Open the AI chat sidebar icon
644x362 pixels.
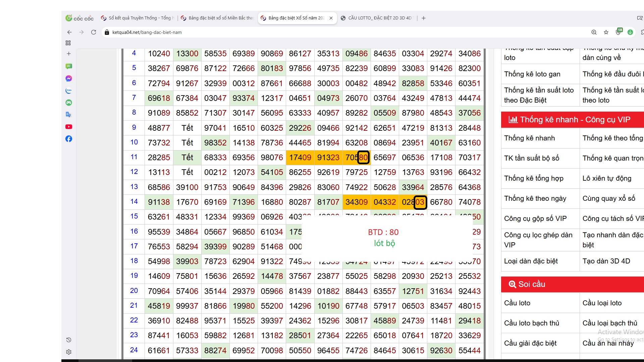point(69,66)
